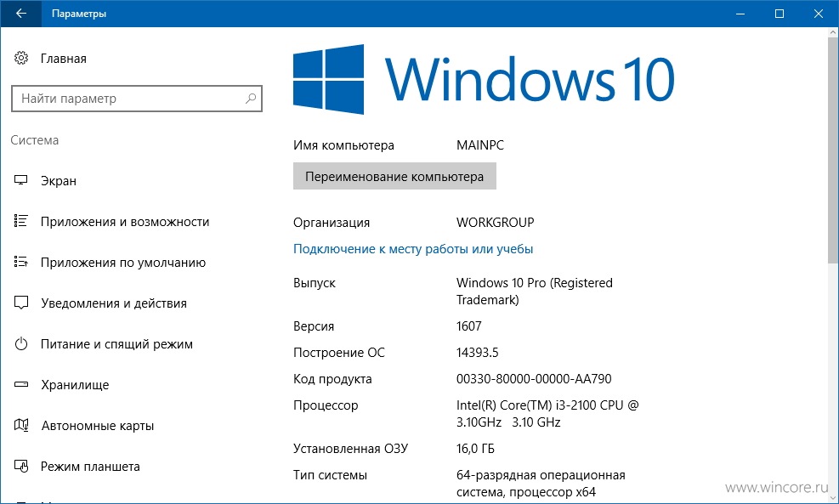Open Главная with the gear icon
This screenshot has height=504, width=839.
21,58
